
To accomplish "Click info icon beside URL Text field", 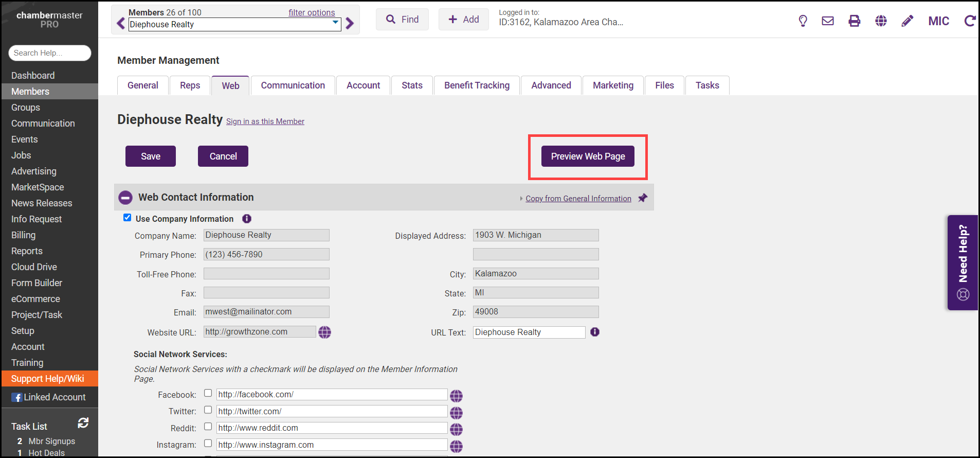I will click(595, 332).
